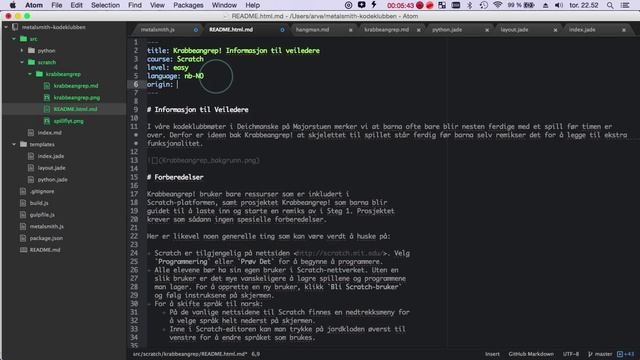Switch to the metalsmith.js tab
Image resolution: width=640 pixels, height=360 pixels.
[x=158, y=30]
